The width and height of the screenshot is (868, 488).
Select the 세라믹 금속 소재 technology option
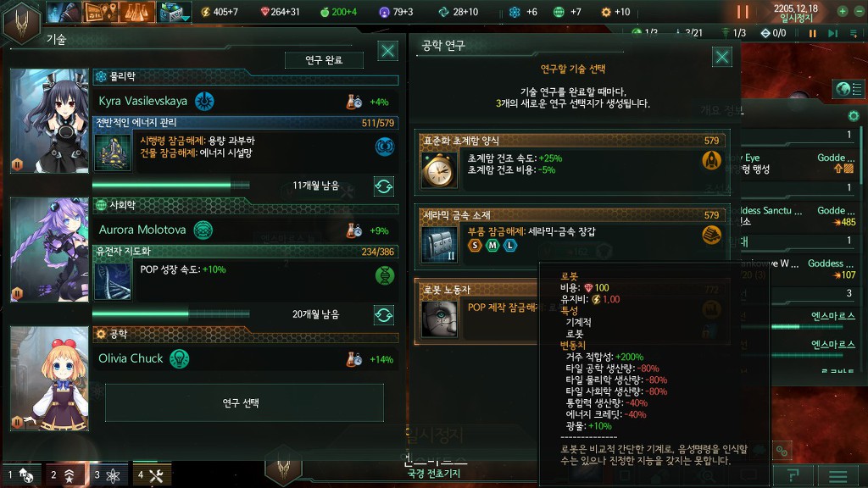(572, 237)
